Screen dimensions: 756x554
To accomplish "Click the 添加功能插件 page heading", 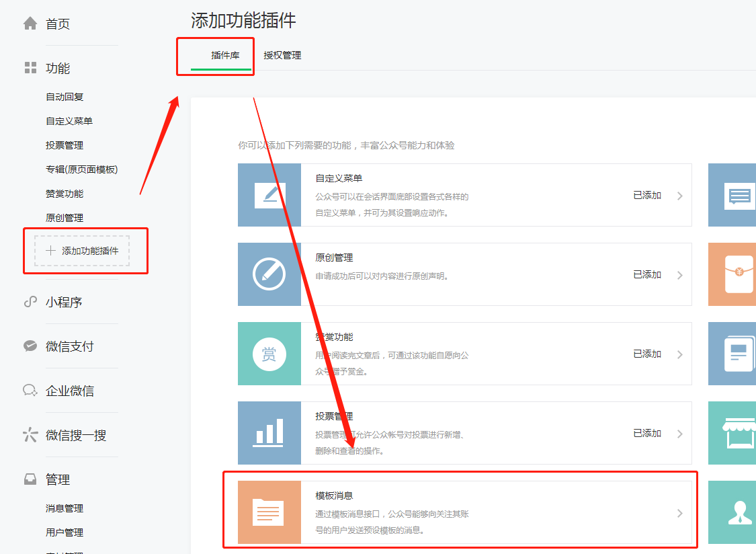I will [x=243, y=20].
